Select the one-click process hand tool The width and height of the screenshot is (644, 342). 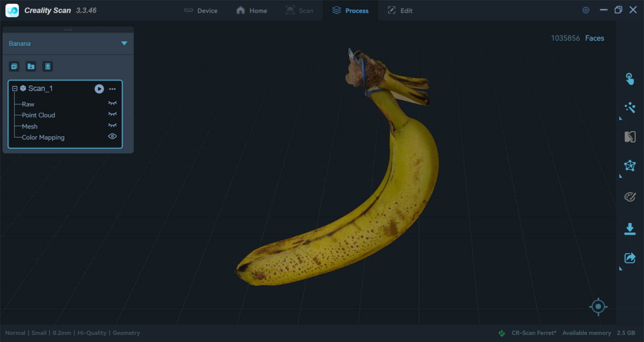tap(630, 79)
